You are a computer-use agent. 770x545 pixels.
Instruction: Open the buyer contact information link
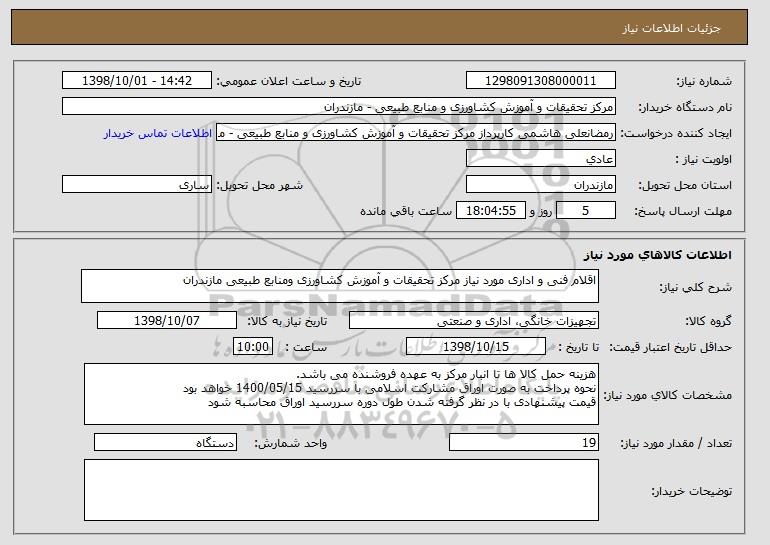tap(158, 134)
